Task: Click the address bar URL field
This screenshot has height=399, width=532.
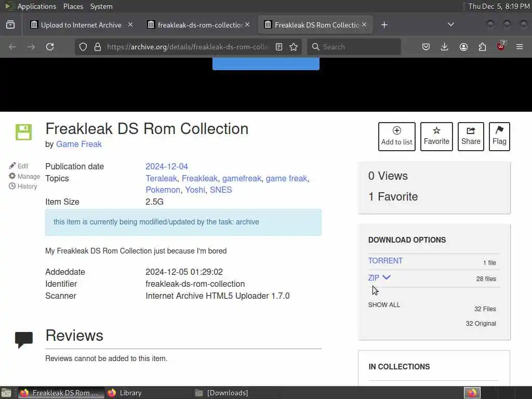Action: pos(187,47)
